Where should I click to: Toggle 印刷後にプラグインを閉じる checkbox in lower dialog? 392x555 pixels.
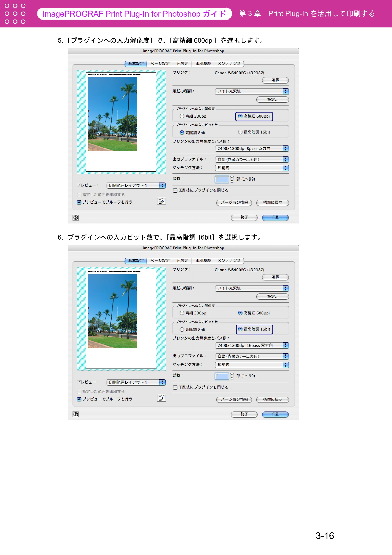click(x=175, y=388)
